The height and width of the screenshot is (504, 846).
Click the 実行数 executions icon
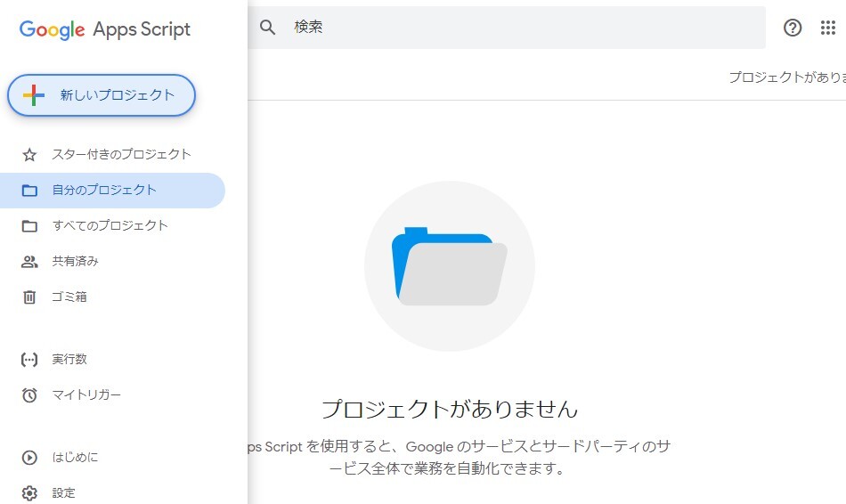click(x=29, y=360)
